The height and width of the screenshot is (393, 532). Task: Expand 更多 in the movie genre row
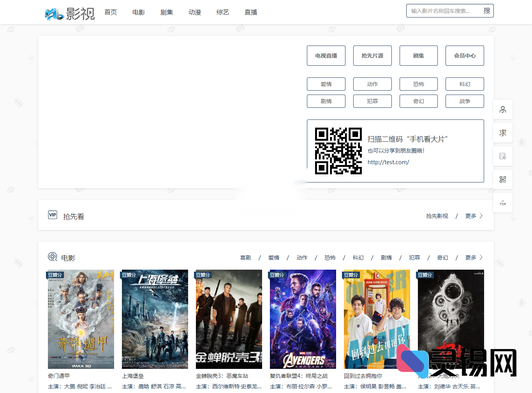(x=470, y=257)
